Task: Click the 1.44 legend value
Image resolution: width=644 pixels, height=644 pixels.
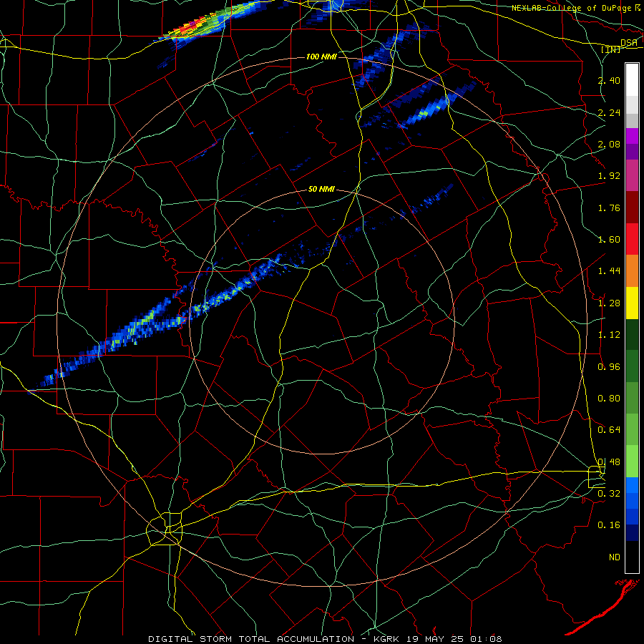Action: [609, 271]
